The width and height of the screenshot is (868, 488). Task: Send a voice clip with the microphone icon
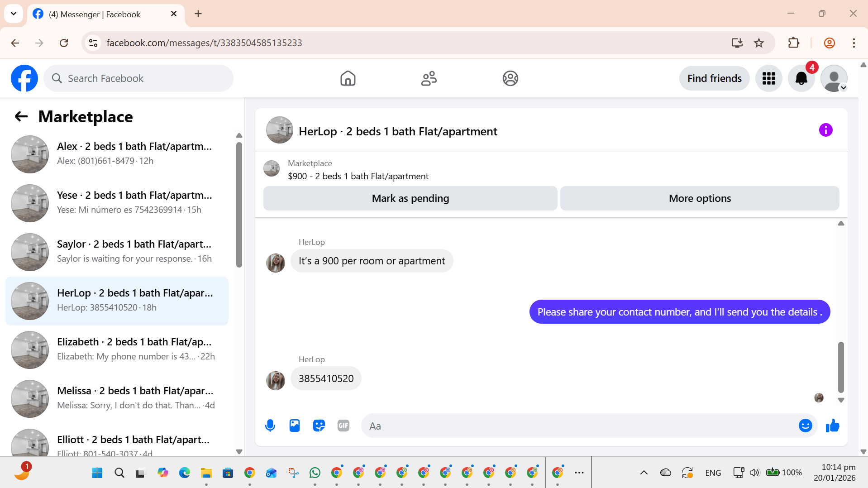pyautogui.click(x=270, y=426)
